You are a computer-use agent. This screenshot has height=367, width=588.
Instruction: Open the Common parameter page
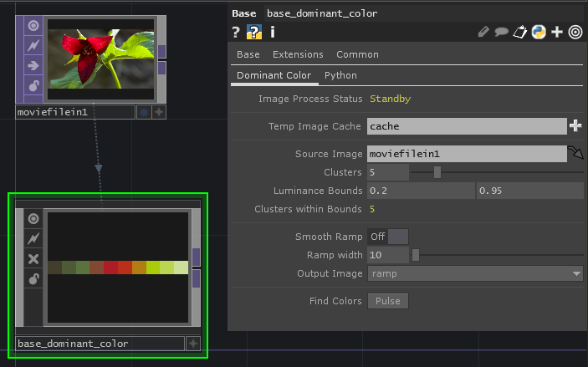click(x=357, y=54)
